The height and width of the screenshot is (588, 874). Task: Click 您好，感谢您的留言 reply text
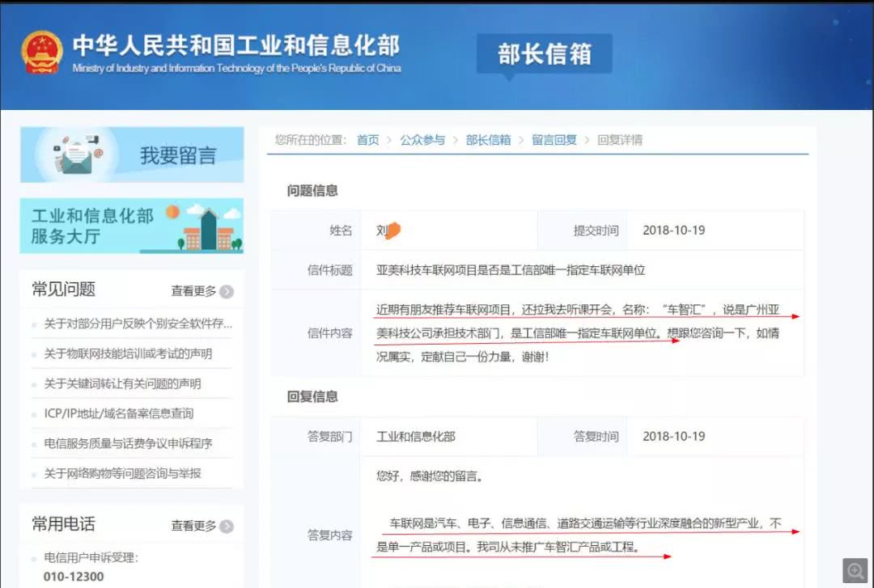(429, 476)
